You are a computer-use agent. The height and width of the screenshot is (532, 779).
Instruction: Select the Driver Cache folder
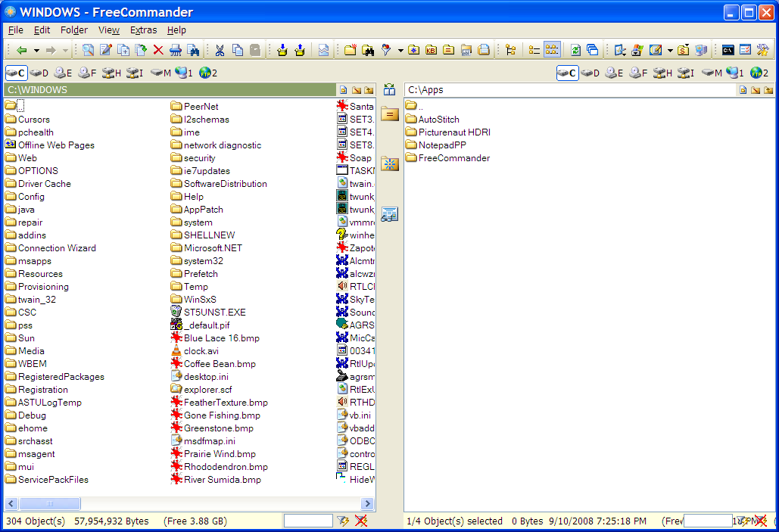click(39, 184)
